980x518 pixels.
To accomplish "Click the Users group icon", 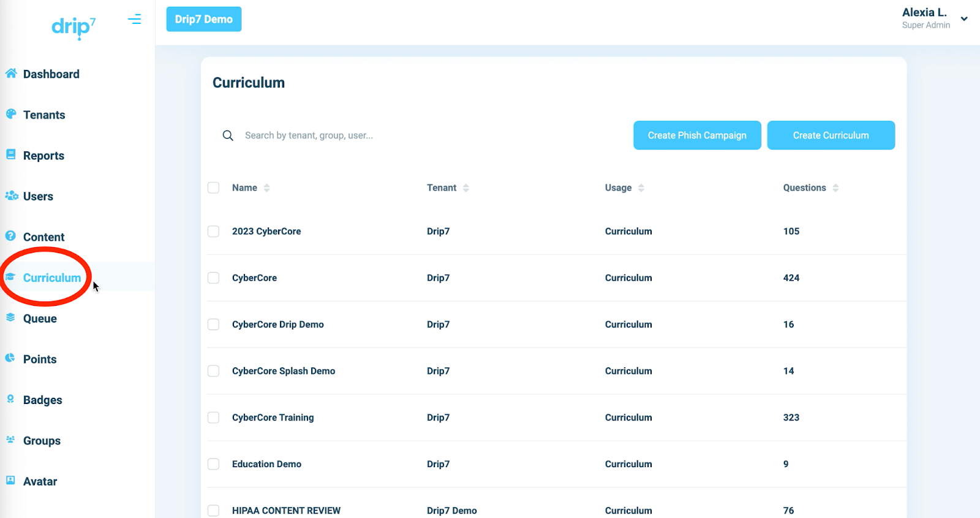I will (x=12, y=196).
